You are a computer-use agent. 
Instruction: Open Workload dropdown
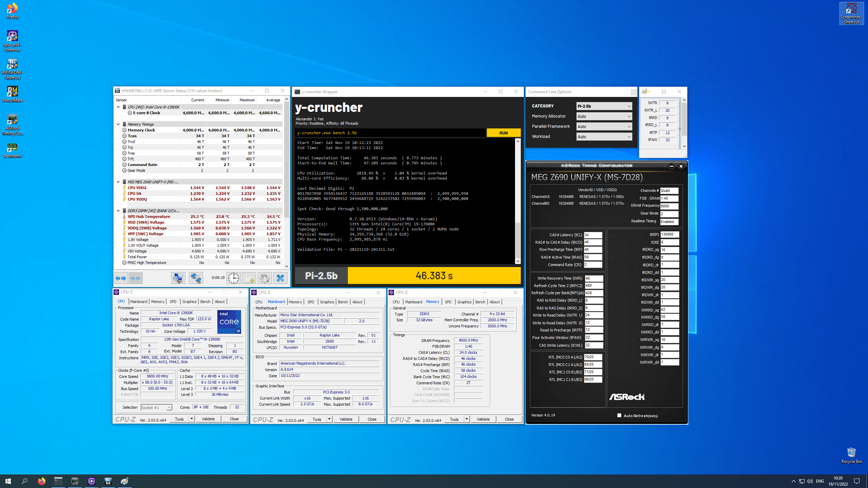[x=604, y=137]
